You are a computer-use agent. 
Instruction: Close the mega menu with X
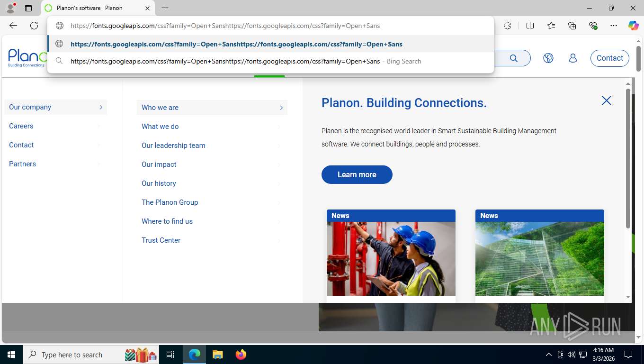click(607, 100)
